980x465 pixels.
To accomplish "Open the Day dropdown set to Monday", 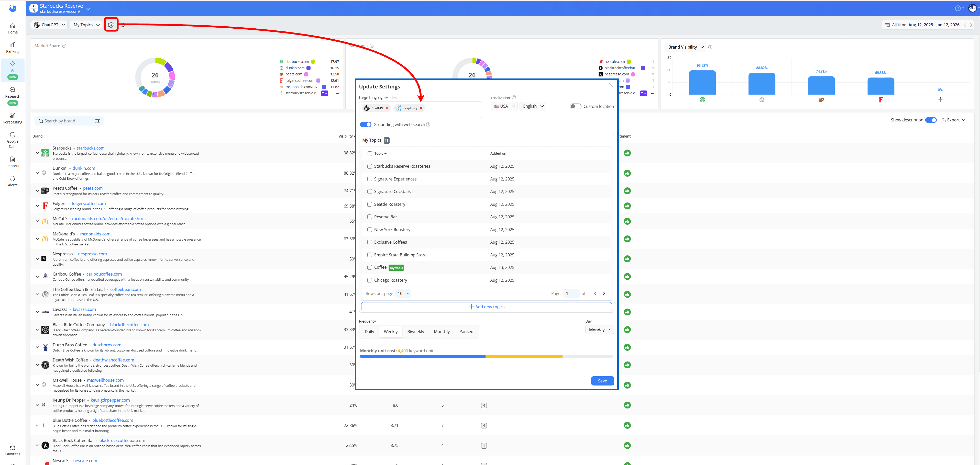I will pos(599,330).
